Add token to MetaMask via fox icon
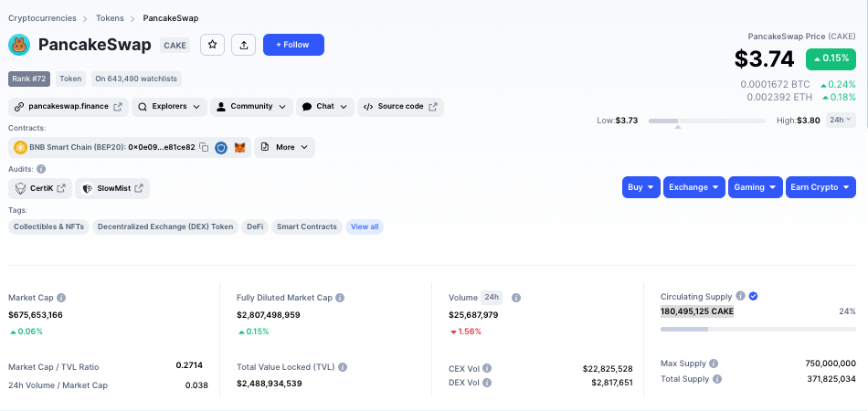 (239, 148)
